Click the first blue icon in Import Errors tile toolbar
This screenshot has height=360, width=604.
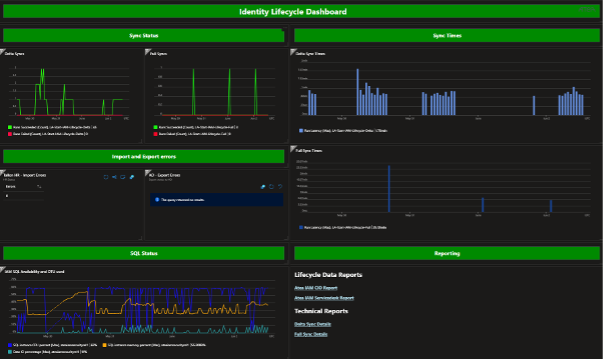(x=106, y=177)
